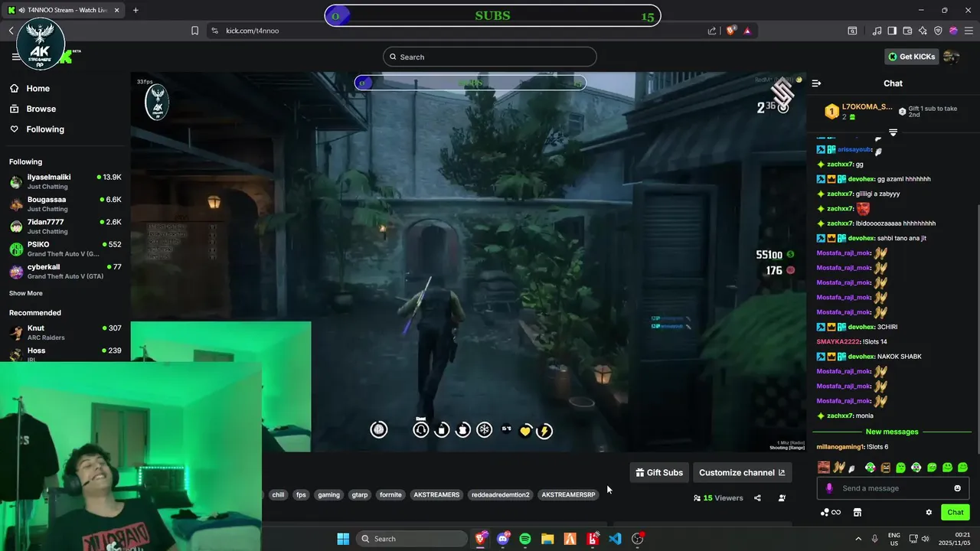Show hidden system tray icons chevron
Image resolution: width=980 pixels, height=551 pixels.
pyautogui.click(x=857, y=539)
